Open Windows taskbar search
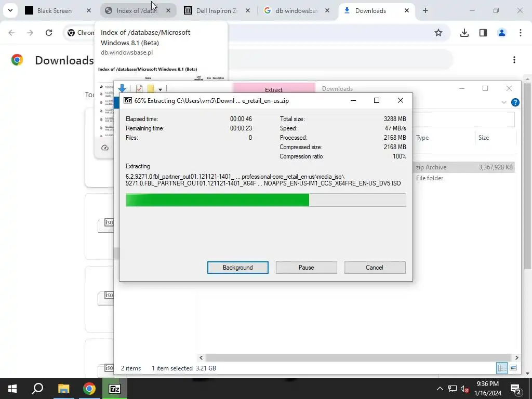532x399 pixels. (37, 389)
